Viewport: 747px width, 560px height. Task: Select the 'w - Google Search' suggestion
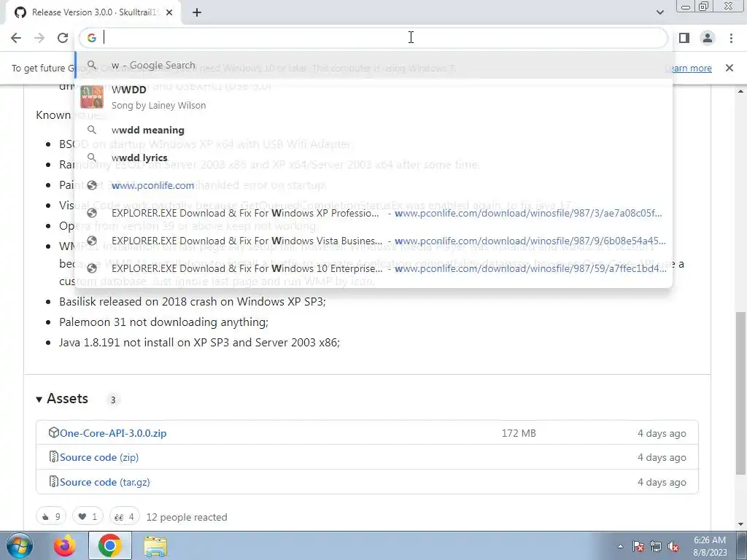373,65
